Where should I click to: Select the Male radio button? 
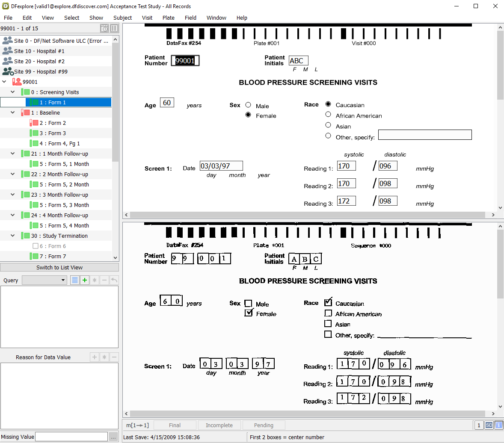point(248,105)
